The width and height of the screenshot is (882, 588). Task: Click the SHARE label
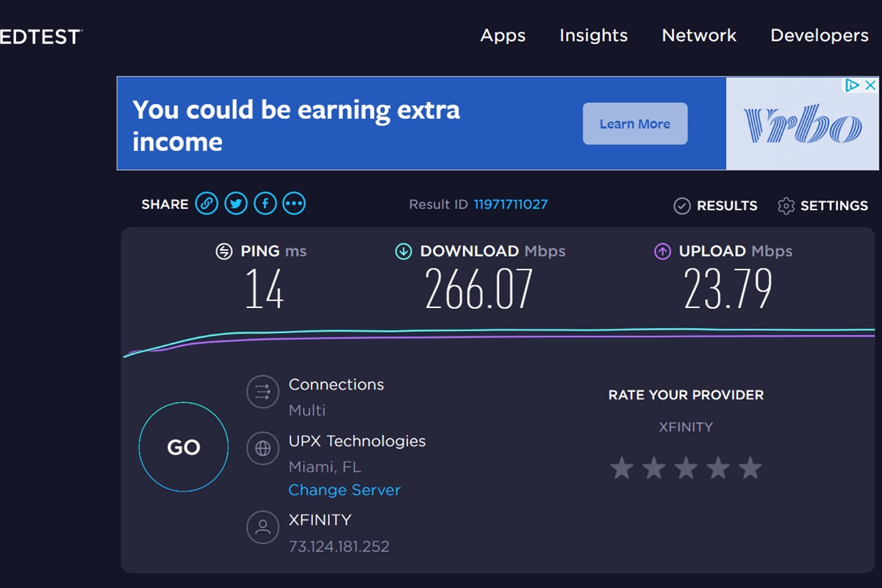coord(165,204)
